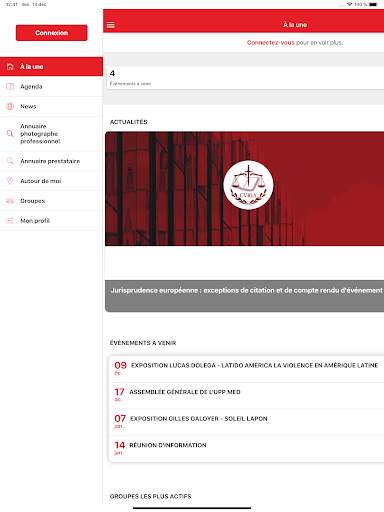Tap the Connexion button
384x512 pixels.
[52, 33]
